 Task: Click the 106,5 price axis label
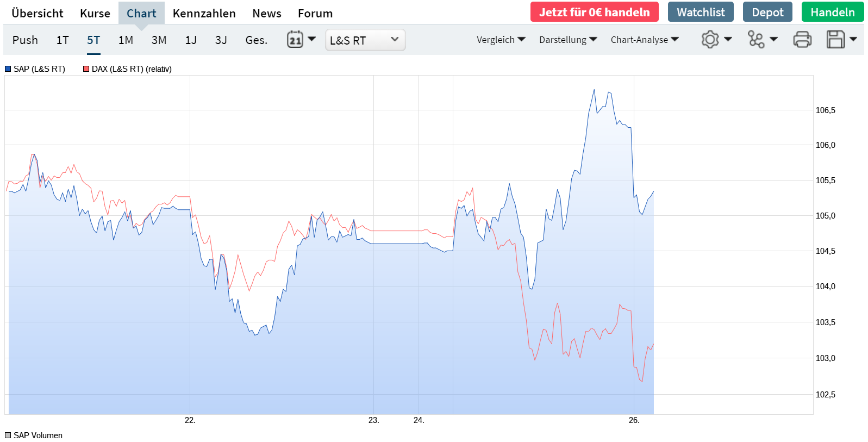click(x=826, y=110)
